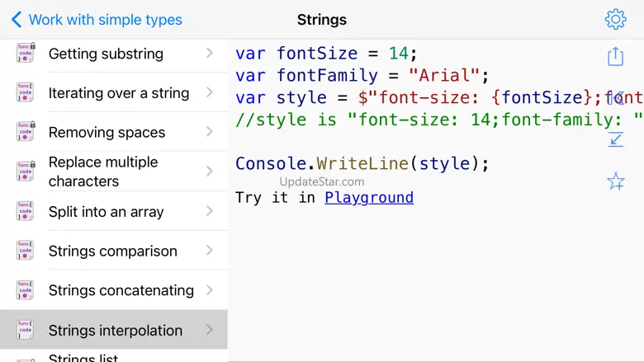Expand the Getting substring chevron
Image resolution: width=644 pixels, height=362 pixels.
[210, 54]
